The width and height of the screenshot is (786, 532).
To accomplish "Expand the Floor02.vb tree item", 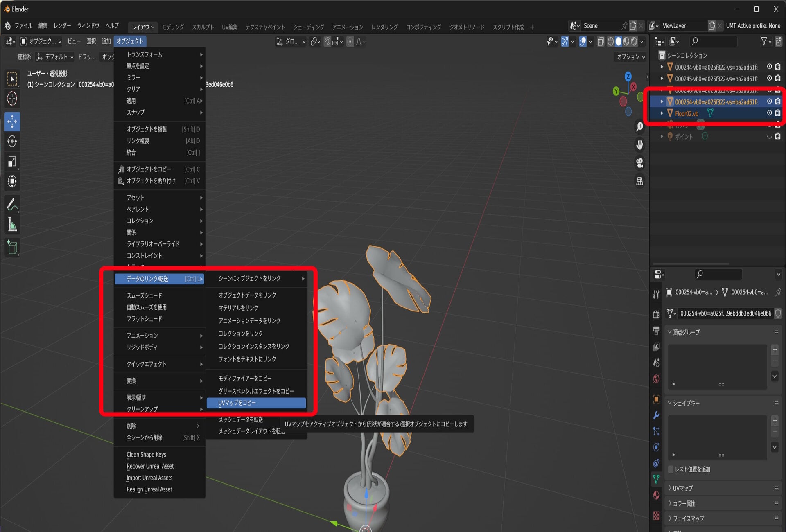I will point(662,113).
